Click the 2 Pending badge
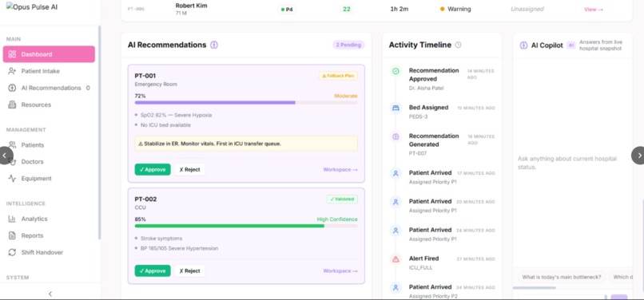 click(x=348, y=45)
